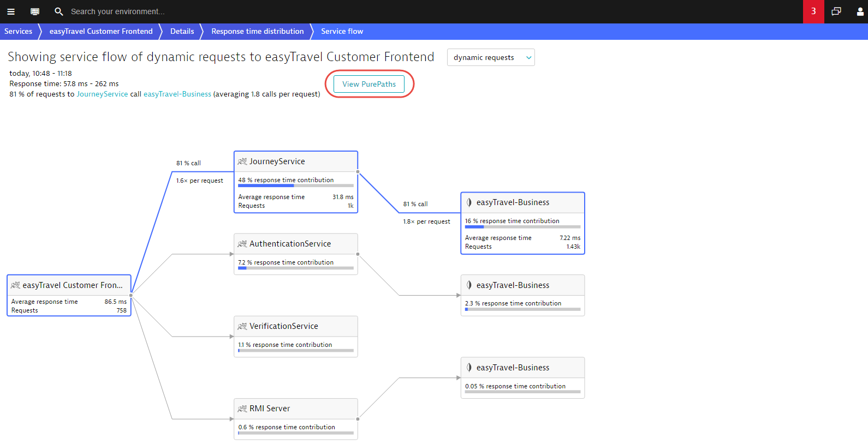868x444 pixels.
Task: Follow the easyTravel-Business link in summary
Action: tap(177, 94)
